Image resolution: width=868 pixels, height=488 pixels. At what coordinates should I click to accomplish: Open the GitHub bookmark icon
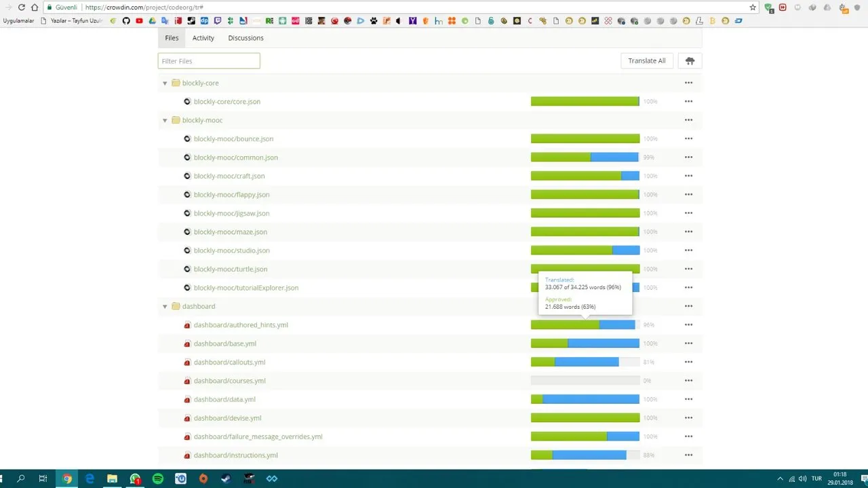[126, 21]
